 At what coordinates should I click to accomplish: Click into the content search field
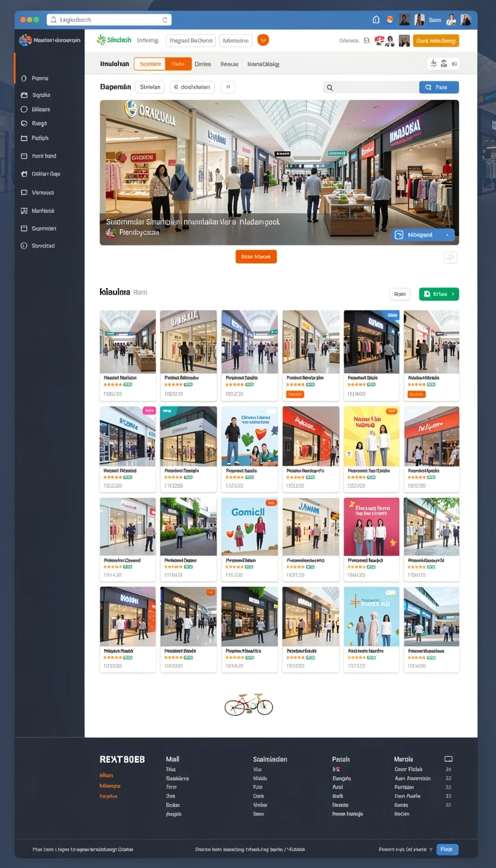[370, 87]
